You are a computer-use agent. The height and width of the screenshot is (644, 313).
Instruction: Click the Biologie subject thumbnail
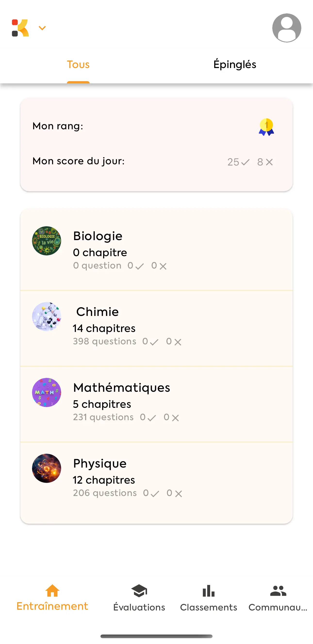47,241
